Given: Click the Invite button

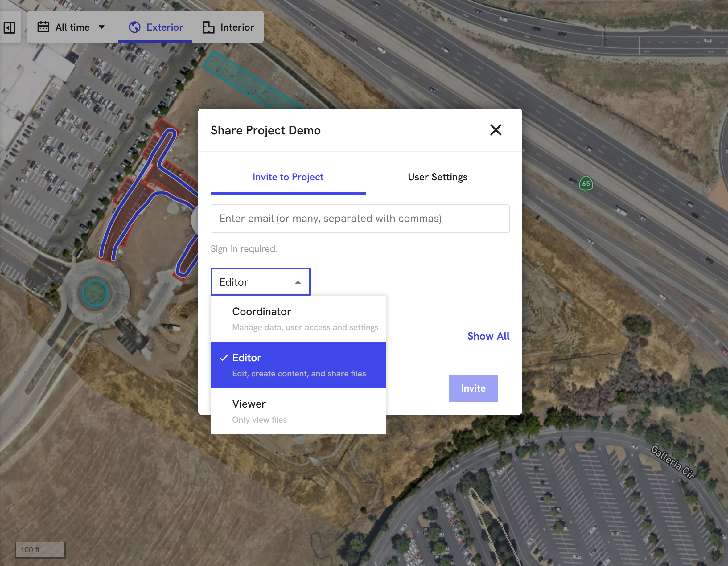Looking at the screenshot, I should pos(473,388).
